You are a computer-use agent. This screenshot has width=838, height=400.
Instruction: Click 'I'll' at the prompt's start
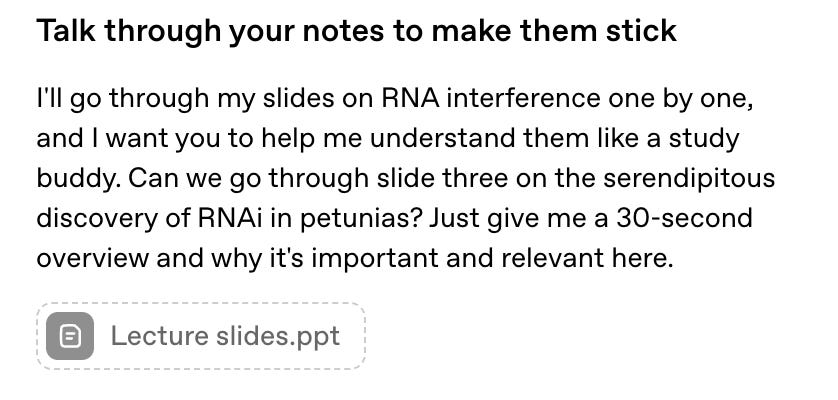pyautogui.click(x=49, y=98)
